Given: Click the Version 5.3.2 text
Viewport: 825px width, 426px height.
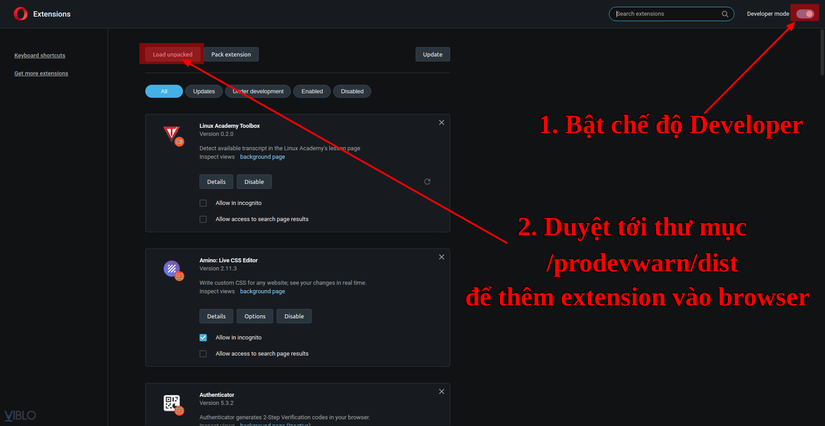Looking at the screenshot, I should 216,403.
